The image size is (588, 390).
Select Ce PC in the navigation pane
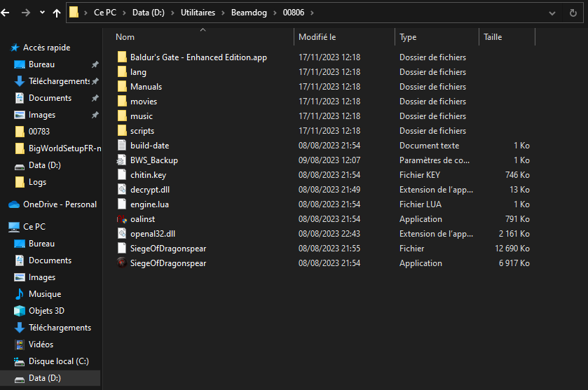[x=34, y=227]
